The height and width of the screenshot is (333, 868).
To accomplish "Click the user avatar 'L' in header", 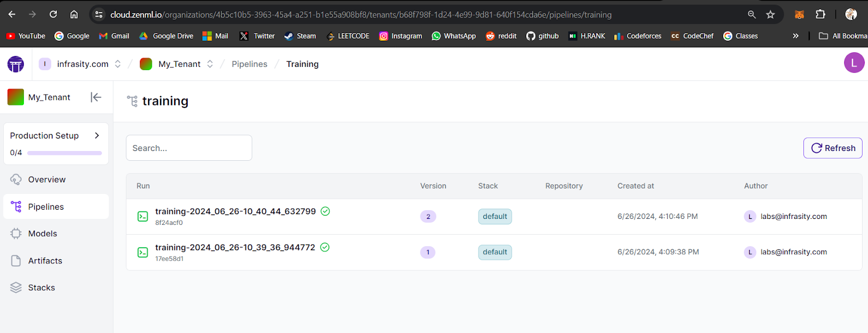I will (853, 63).
